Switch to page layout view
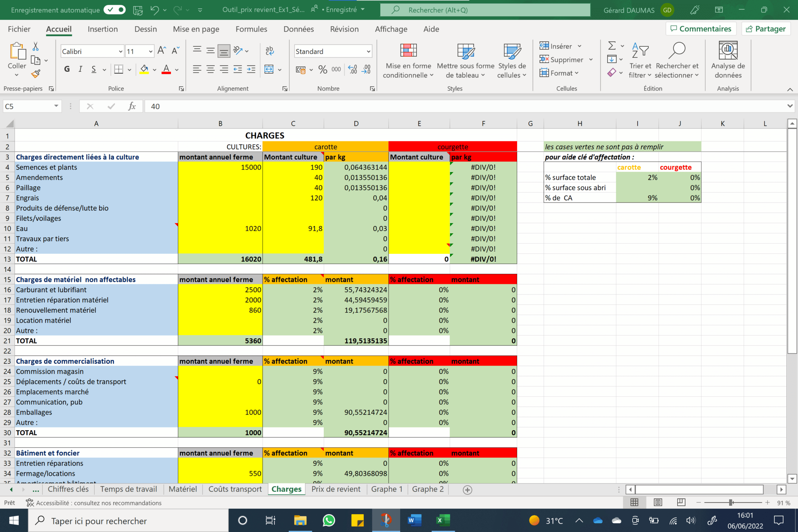 click(658, 502)
